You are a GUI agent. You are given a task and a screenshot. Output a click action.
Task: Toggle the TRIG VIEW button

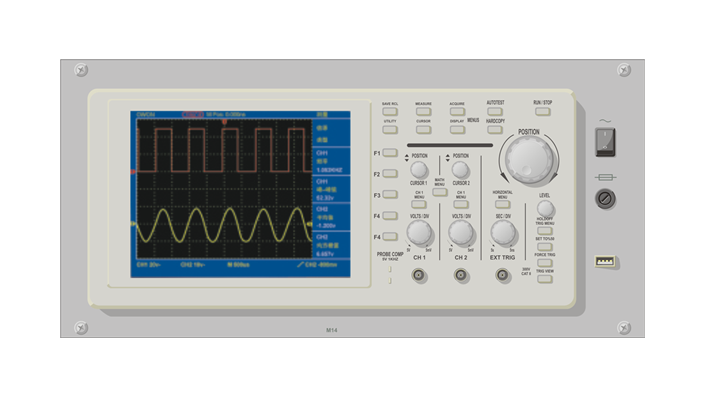click(544, 279)
